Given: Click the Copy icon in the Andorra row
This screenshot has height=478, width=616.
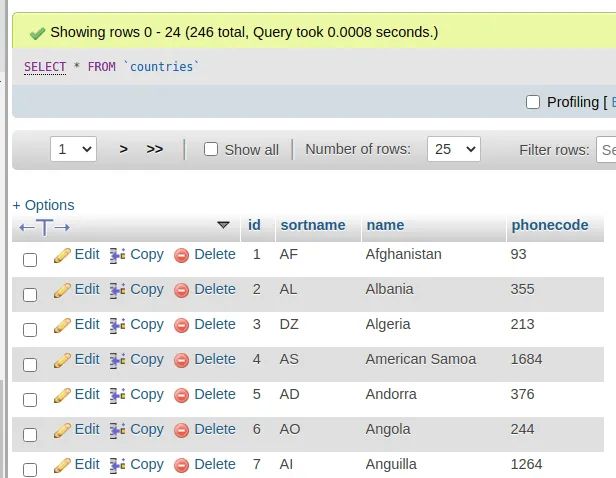Looking at the screenshot, I should [x=117, y=395].
